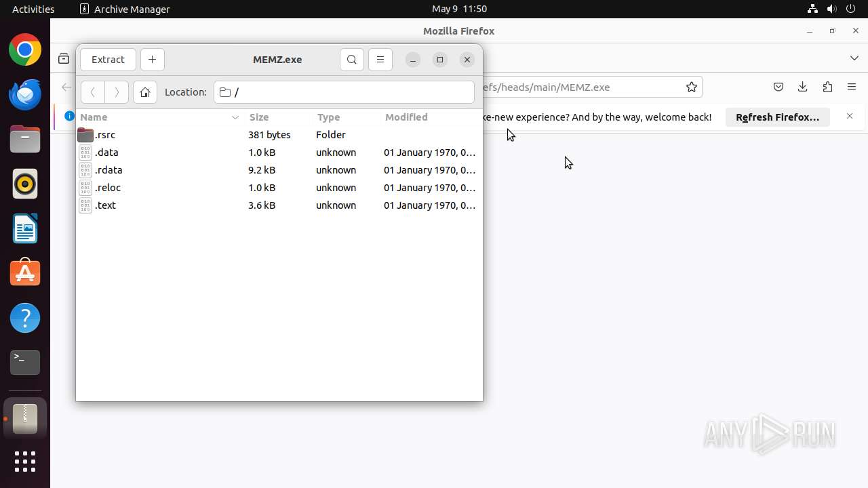Click the .rdata binary file icon
The height and width of the screenshot is (488, 868).
(85, 170)
